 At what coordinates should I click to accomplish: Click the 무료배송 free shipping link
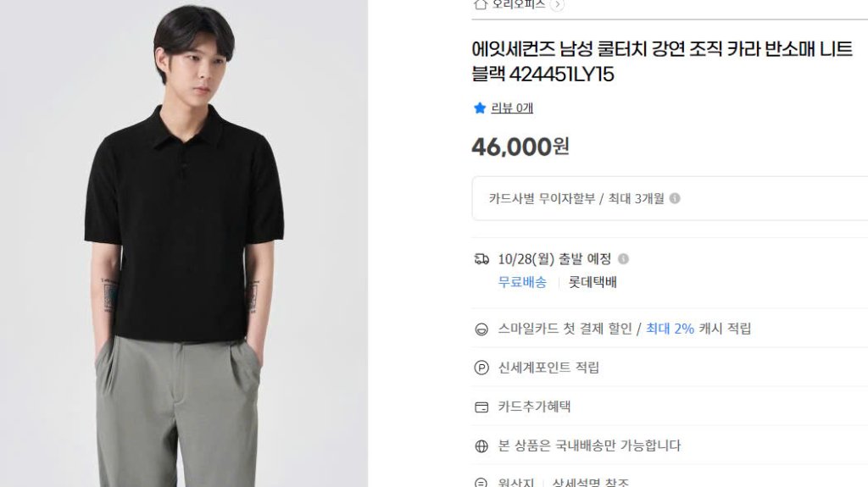(522, 282)
